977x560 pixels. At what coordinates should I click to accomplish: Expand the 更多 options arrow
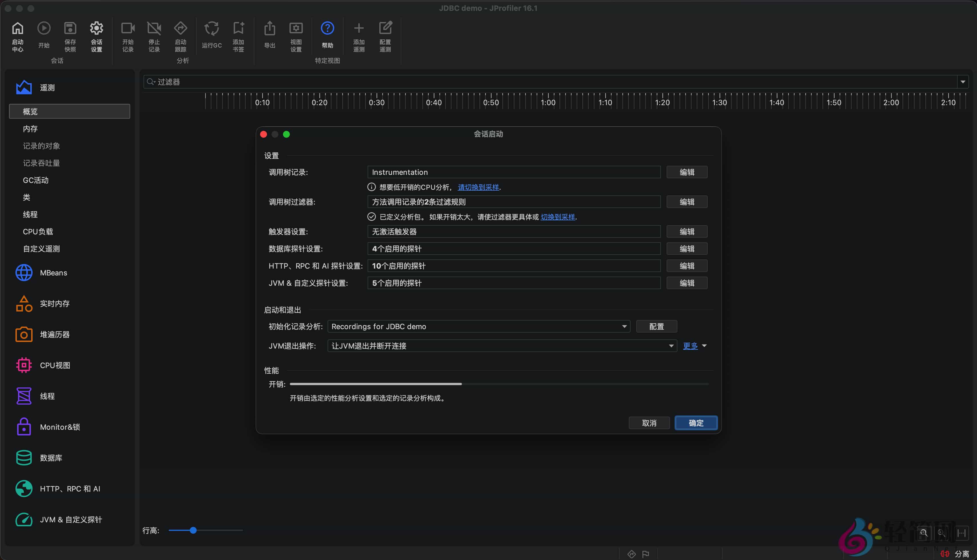click(x=704, y=346)
